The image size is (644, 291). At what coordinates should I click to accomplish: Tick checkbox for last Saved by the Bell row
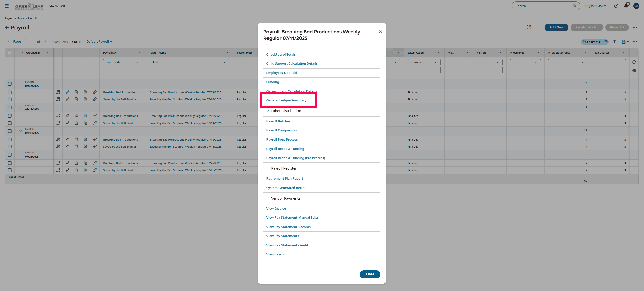click(x=10, y=170)
